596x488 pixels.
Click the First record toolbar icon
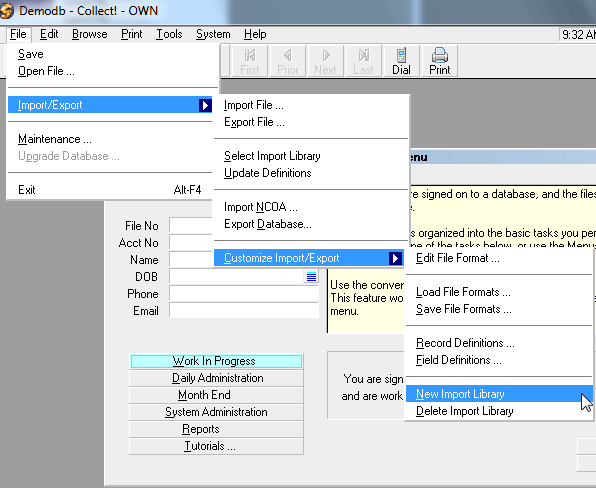tap(249, 61)
